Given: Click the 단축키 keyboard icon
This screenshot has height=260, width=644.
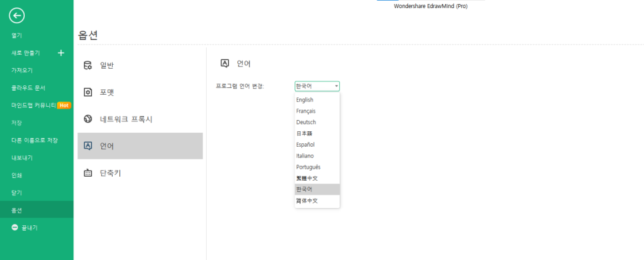Looking at the screenshot, I should point(88,173).
